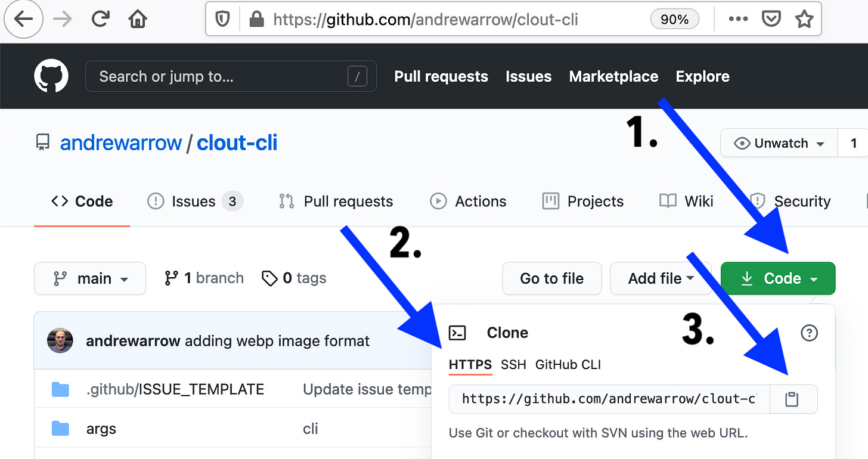Screen dimensions: 868x459
Task: Select the HTTPS clone option
Action: point(470,364)
